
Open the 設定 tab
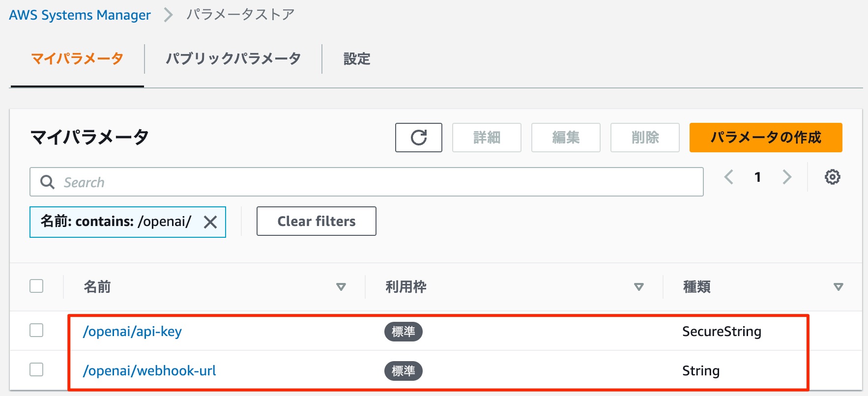[357, 59]
